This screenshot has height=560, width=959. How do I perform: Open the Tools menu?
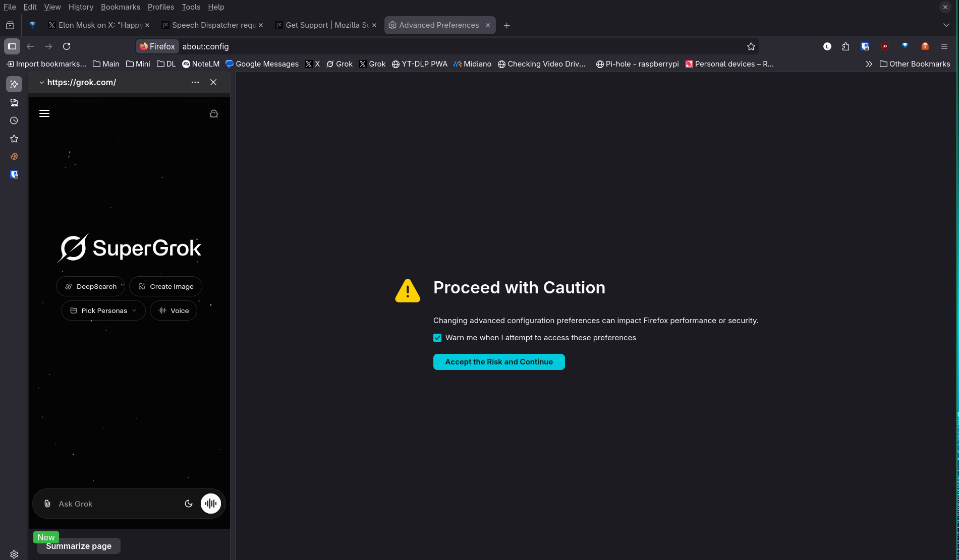(x=191, y=7)
